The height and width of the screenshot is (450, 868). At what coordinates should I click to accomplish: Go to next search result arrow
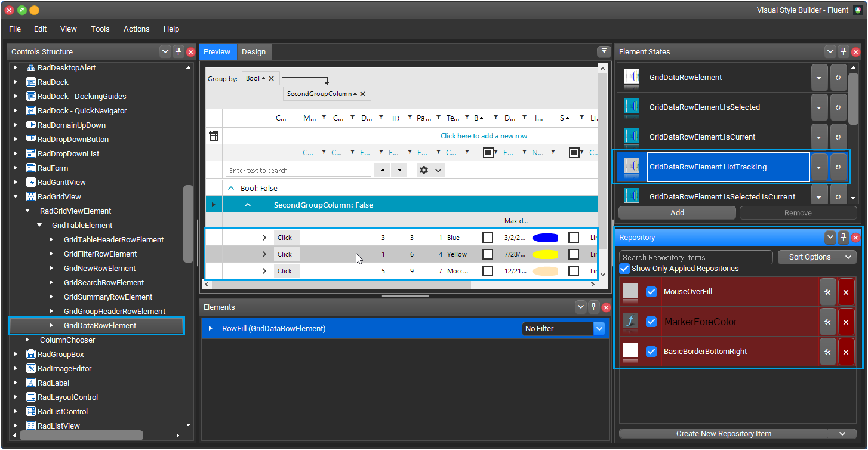click(399, 170)
